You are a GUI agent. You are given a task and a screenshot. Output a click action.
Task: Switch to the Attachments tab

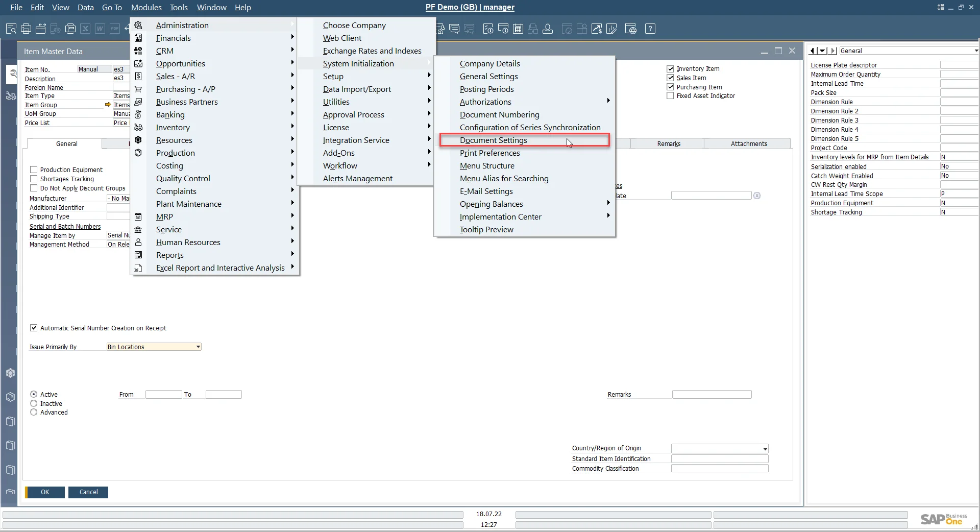[x=748, y=144]
